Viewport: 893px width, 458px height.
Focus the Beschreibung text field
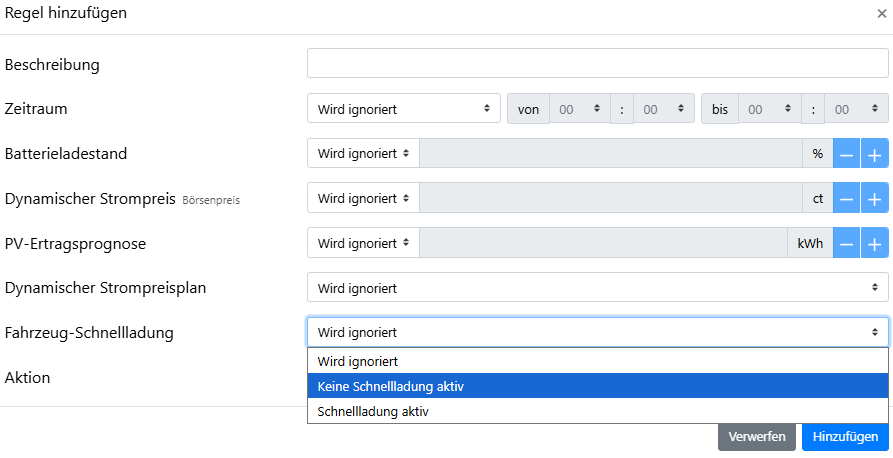click(x=597, y=64)
